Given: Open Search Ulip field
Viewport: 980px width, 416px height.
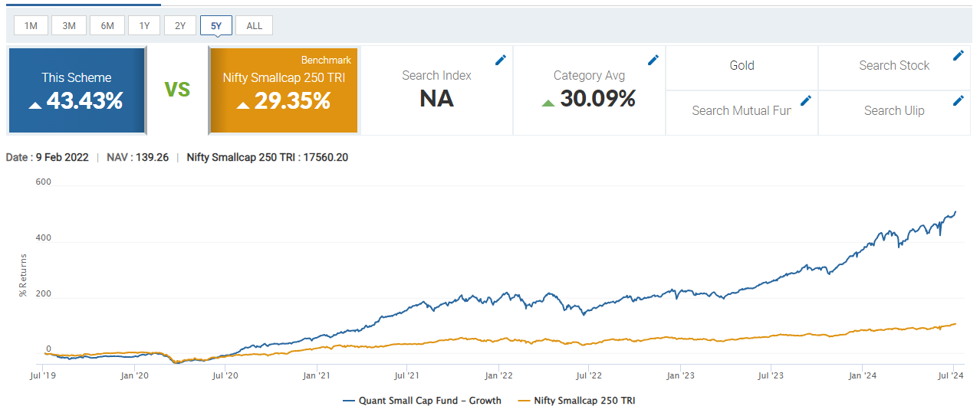Looking at the screenshot, I should pyautogui.click(x=894, y=113).
